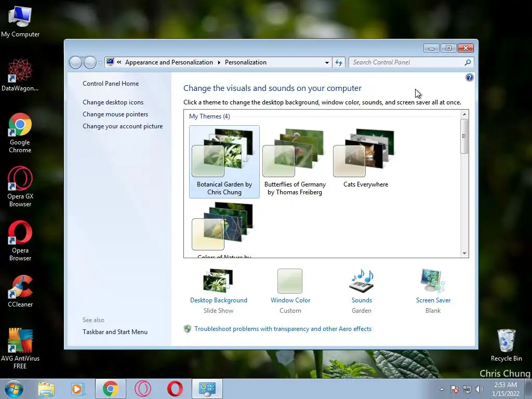Click the themes list scroll up arrow
532x399 pixels.
464,114
